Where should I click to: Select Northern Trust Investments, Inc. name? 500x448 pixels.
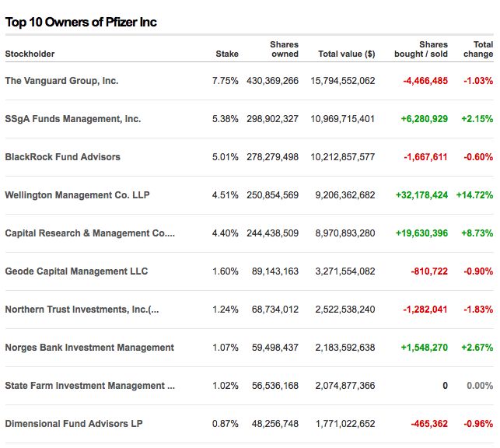click(x=82, y=310)
